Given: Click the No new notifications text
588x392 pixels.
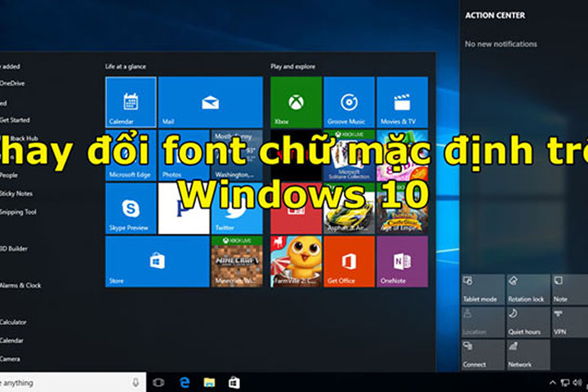Looking at the screenshot, I should pos(501,44).
